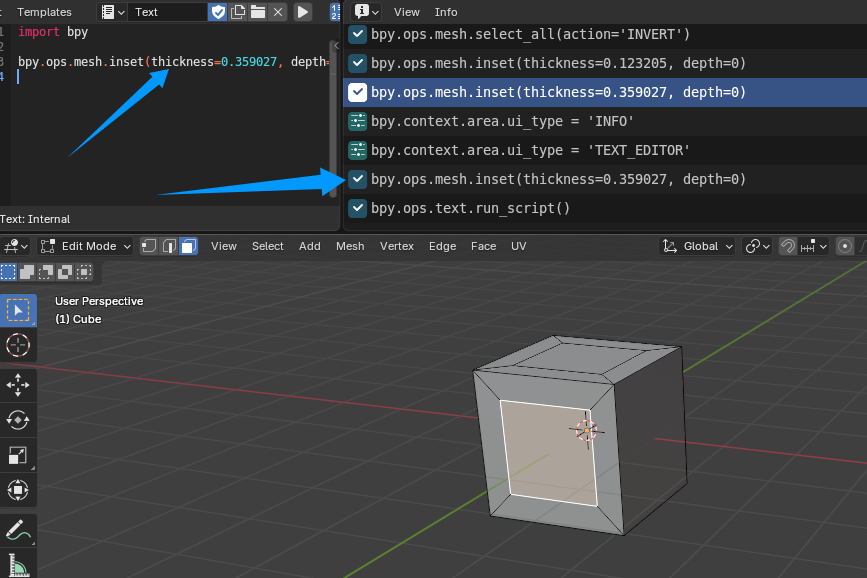Click the new text duplicate icon
Viewport: 867px width, 578px height.
click(x=238, y=12)
